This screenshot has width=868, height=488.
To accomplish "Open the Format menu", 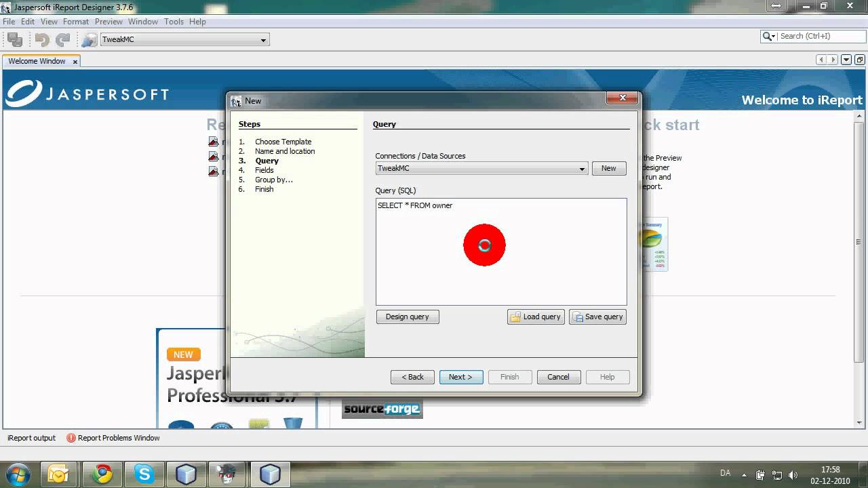I will click(76, 22).
